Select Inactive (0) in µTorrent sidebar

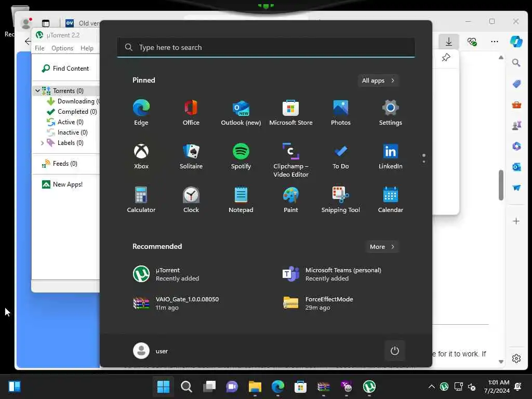(67, 132)
